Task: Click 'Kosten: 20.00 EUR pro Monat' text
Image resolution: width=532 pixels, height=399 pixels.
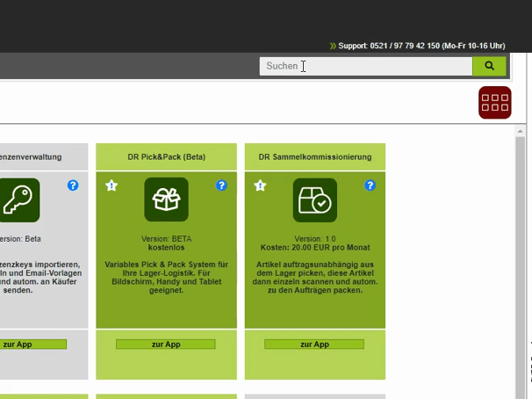Action: (x=315, y=248)
